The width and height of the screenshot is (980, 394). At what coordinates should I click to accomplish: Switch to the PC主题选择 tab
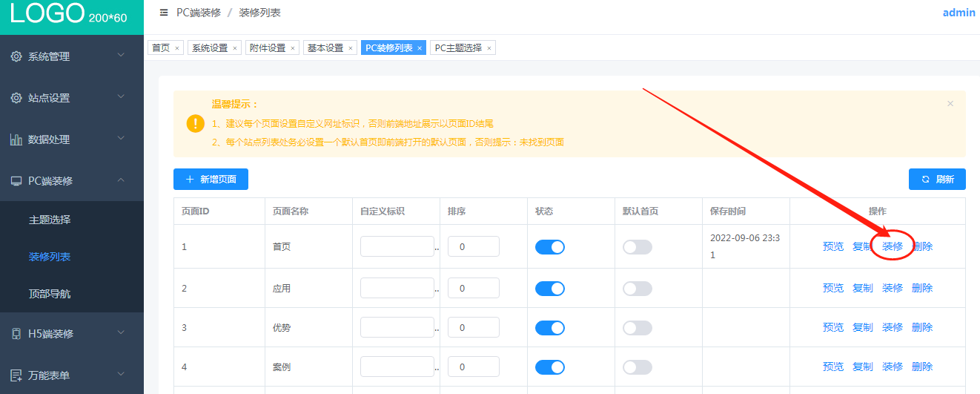tap(458, 48)
